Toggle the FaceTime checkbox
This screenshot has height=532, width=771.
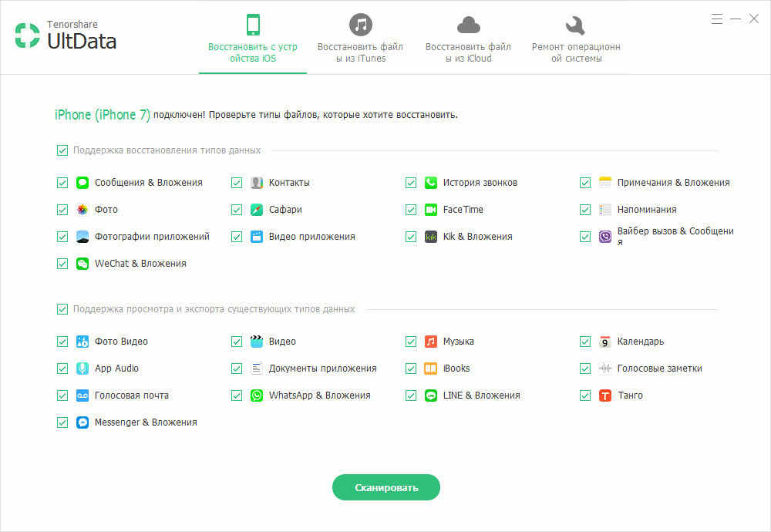pyautogui.click(x=411, y=210)
